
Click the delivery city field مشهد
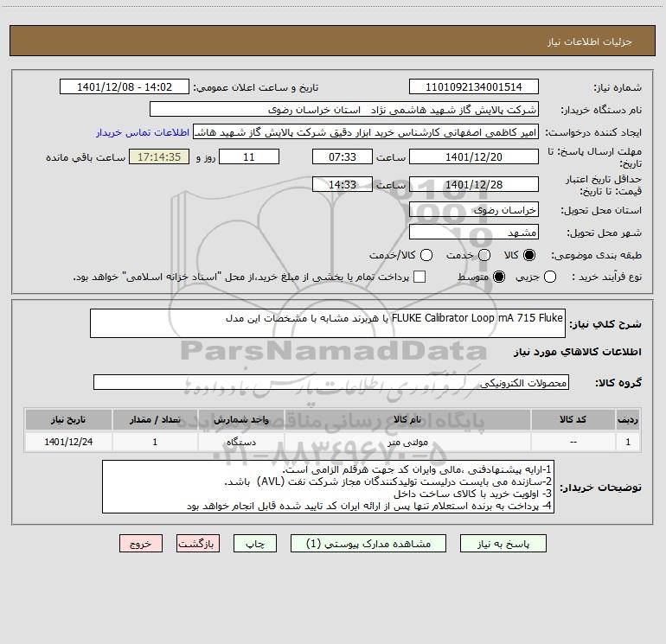(474, 232)
